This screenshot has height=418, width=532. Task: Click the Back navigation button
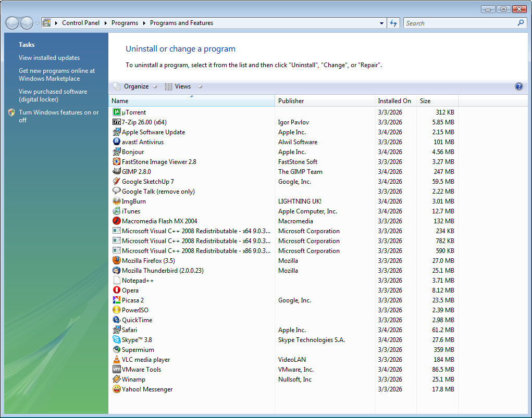click(12, 23)
